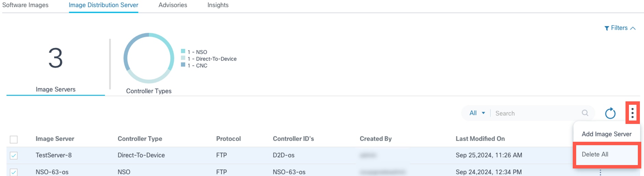Sort by the Image Server column
The width and height of the screenshot is (644, 176).
pos(55,139)
